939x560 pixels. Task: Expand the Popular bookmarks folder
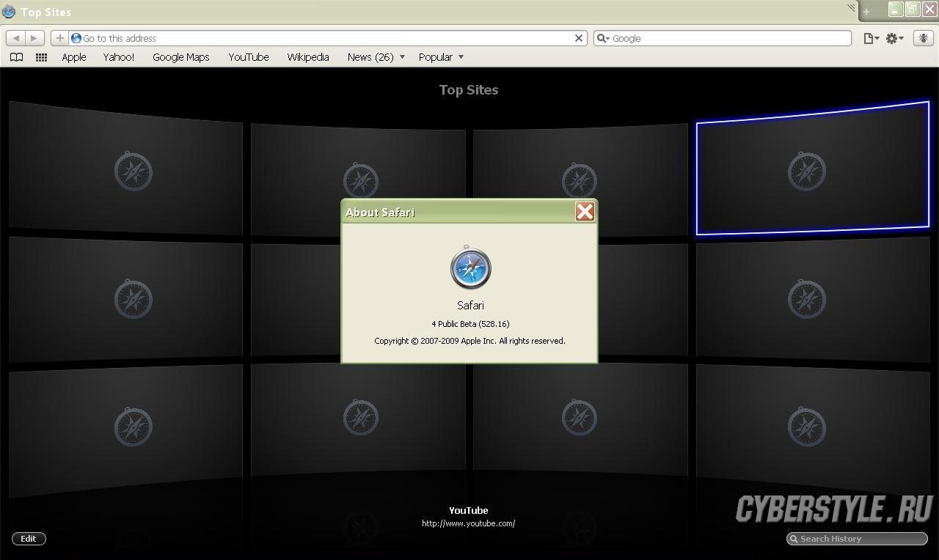tap(441, 57)
